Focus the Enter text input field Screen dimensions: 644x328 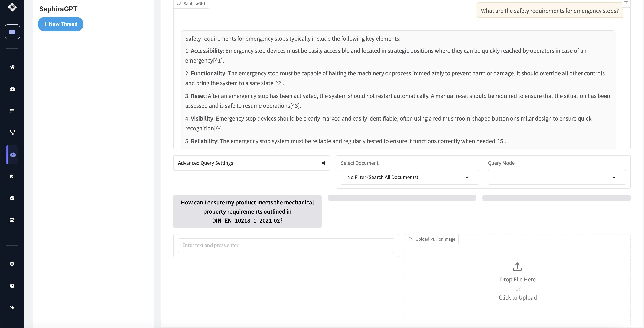pyautogui.click(x=286, y=245)
